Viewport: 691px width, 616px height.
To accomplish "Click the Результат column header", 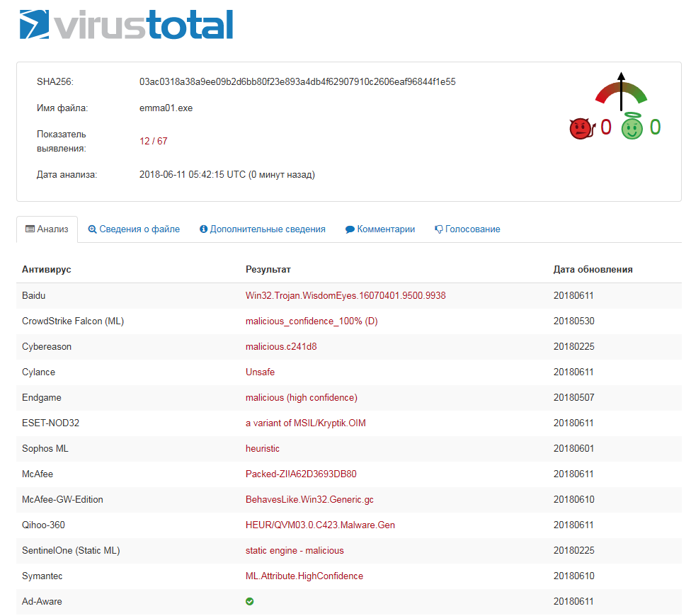I will click(268, 270).
